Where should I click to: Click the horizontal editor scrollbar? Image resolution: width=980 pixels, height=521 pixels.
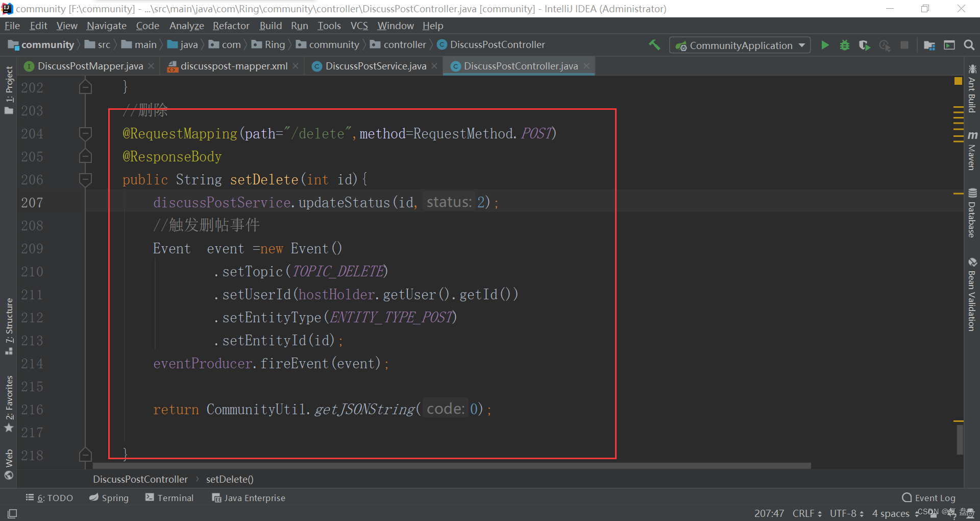tap(452, 466)
